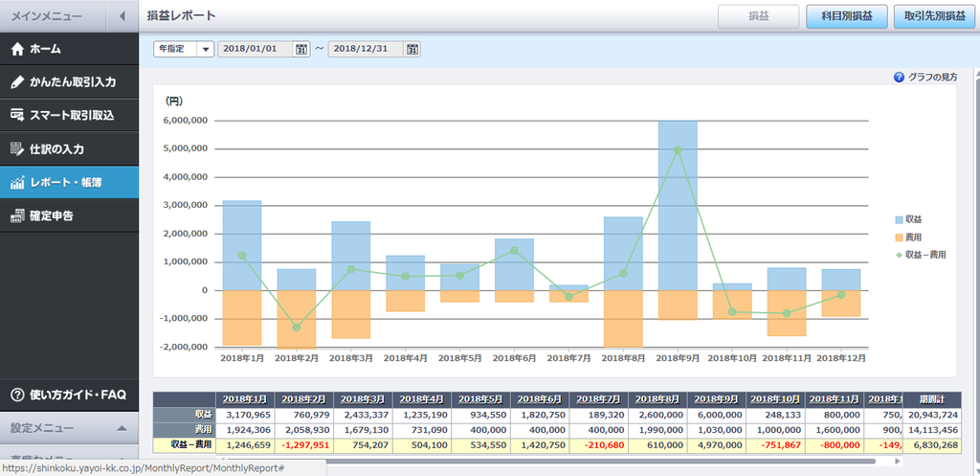Click the blue question mark help icon
The image size is (980, 476).
coord(900,78)
